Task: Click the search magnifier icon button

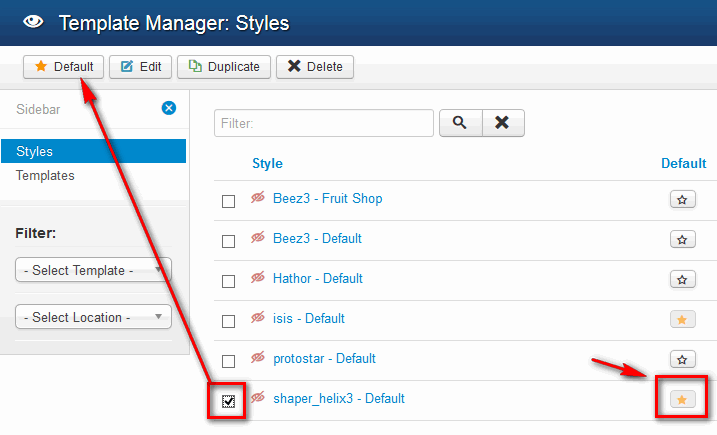Action: click(x=459, y=123)
